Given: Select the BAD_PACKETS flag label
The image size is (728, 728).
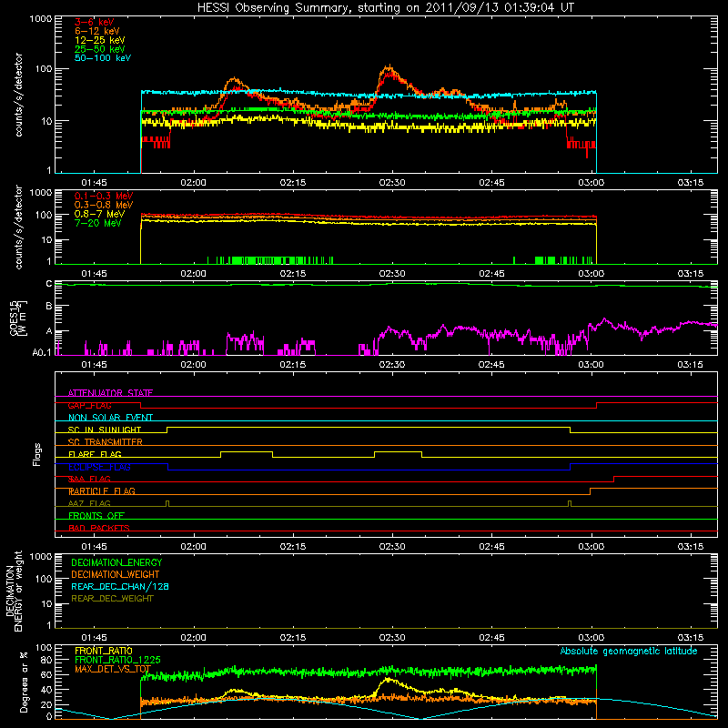Looking at the screenshot, I should [99, 528].
